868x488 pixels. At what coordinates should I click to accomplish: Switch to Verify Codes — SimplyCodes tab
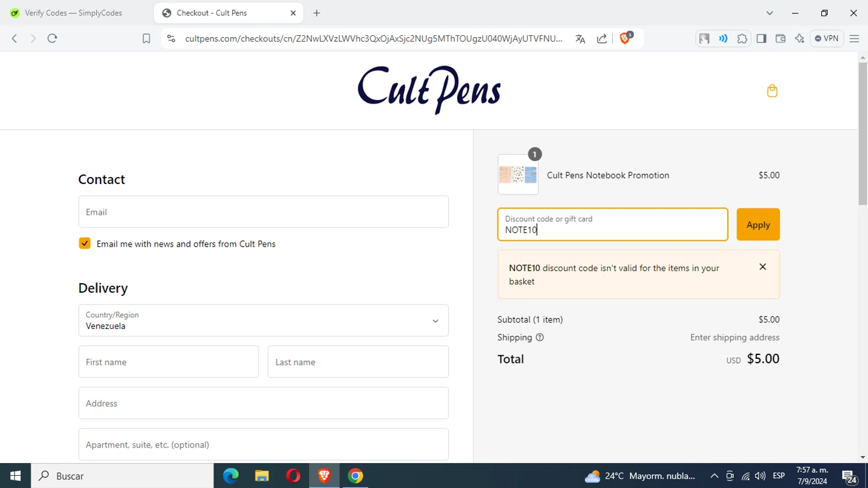pyautogui.click(x=74, y=13)
